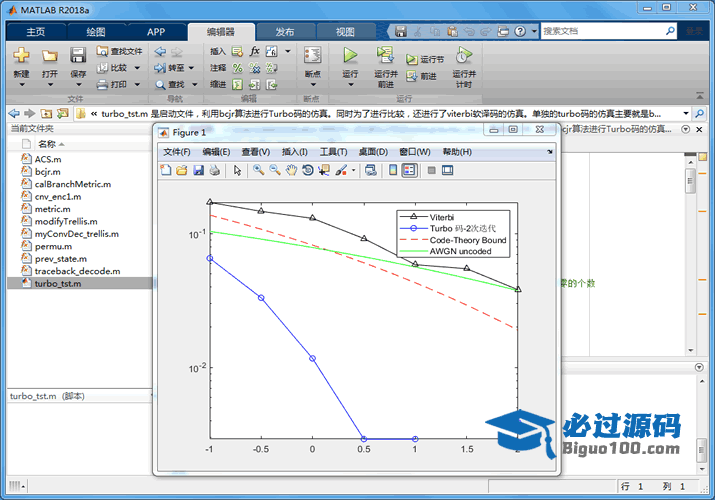715x500 pixels.
Task: Expand the Compare dropdown arrow
Action: pos(137,68)
